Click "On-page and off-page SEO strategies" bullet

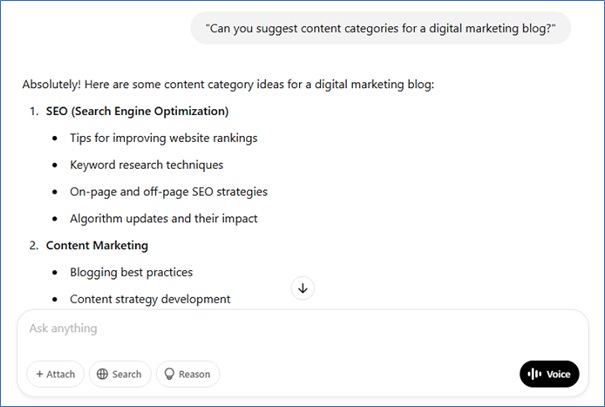pos(168,191)
